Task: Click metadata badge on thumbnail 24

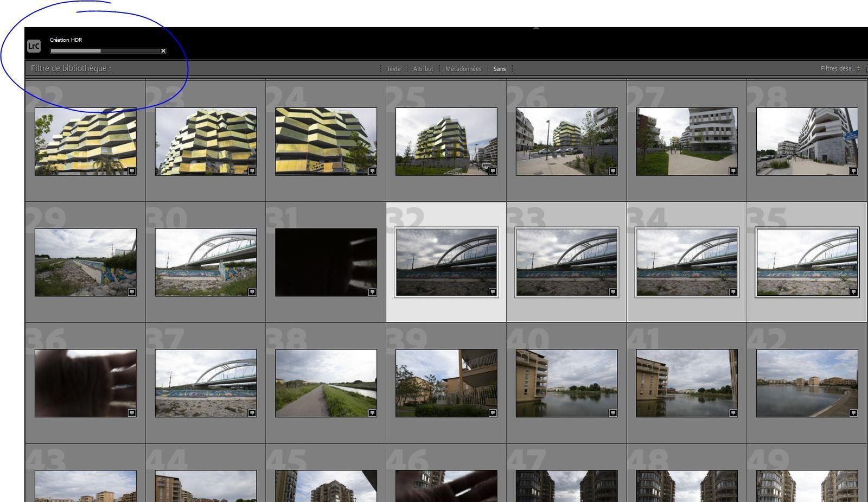Action: 372,171
